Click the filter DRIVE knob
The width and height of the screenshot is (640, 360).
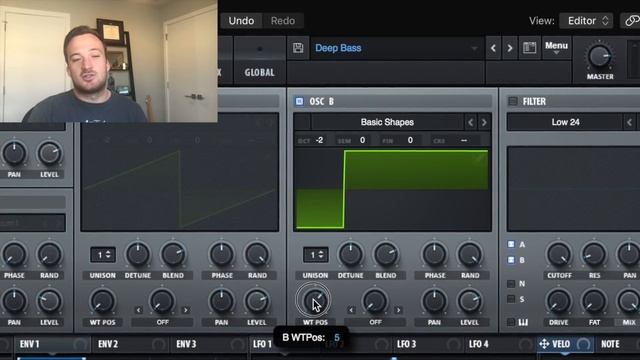coord(559,301)
